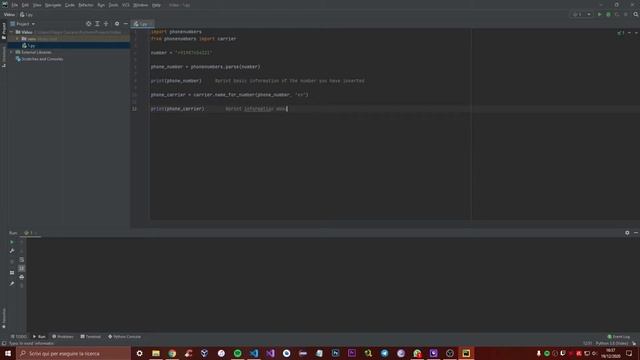Open run configuration dropdown
The image size is (640, 360).
pyautogui.click(x=582, y=14)
